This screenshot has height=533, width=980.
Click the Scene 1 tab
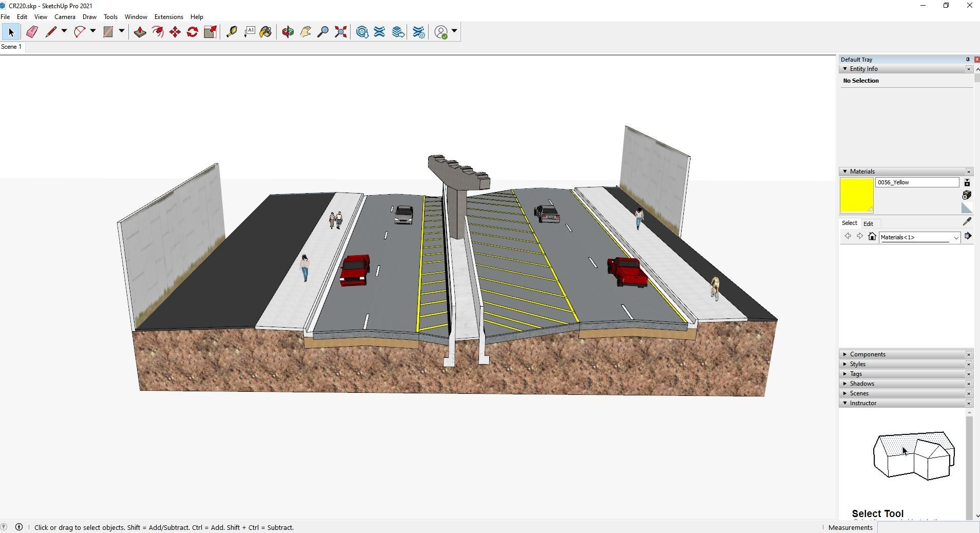(11, 47)
